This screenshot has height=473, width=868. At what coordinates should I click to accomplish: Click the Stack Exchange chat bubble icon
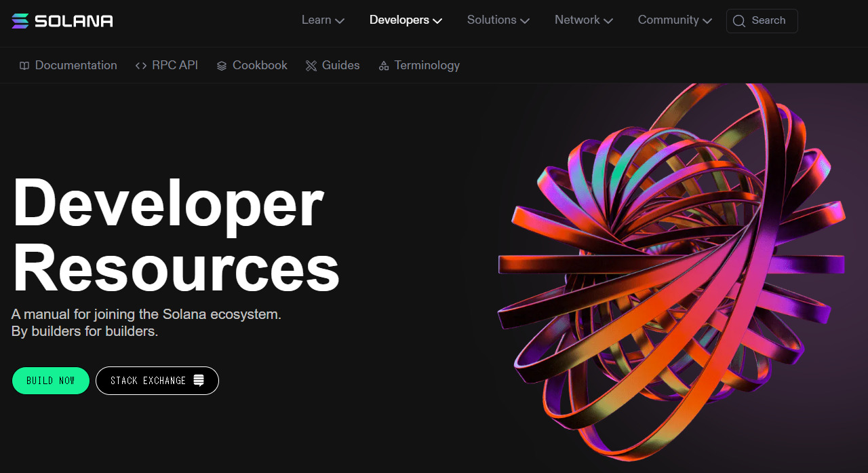(199, 381)
